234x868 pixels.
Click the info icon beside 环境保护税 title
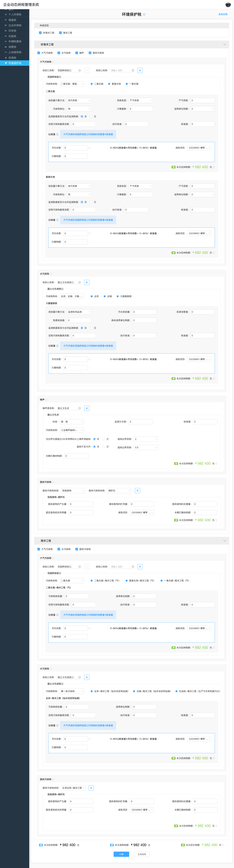(x=144, y=14)
